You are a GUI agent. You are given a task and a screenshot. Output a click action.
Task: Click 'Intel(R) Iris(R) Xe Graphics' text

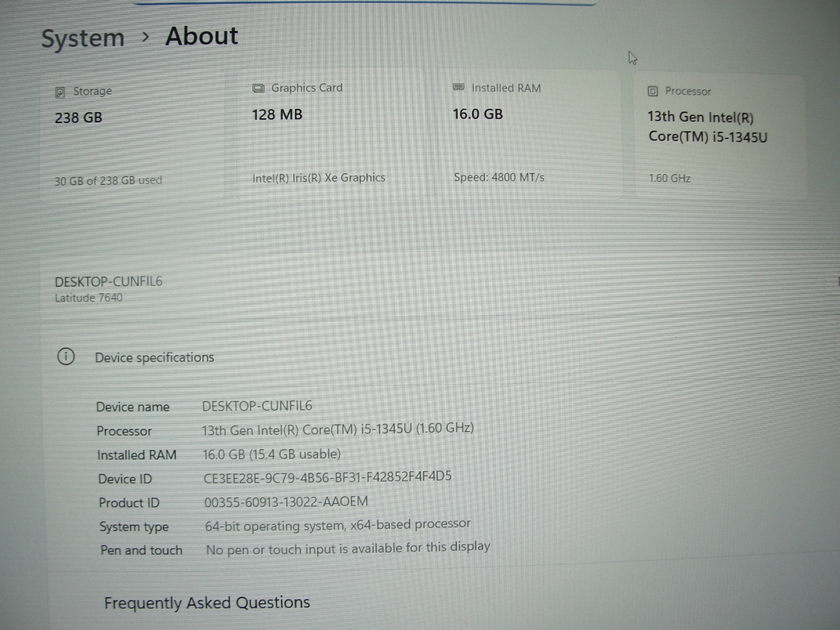coord(319,178)
